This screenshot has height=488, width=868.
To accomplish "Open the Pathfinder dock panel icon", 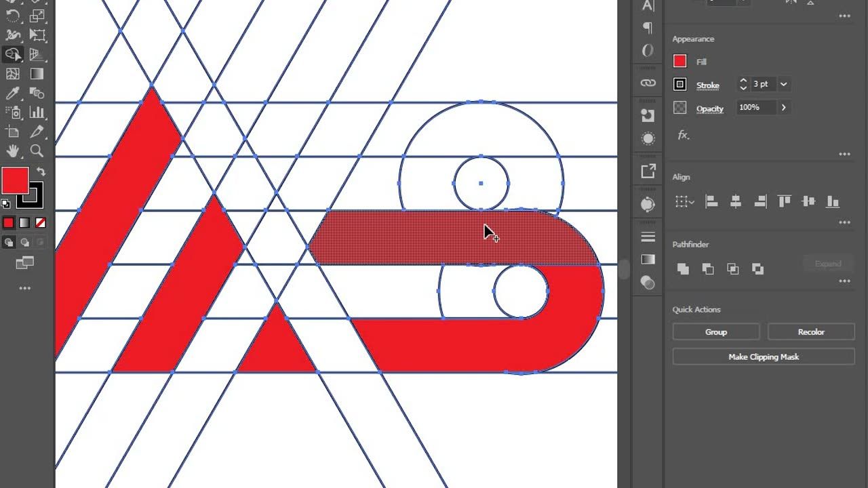I will (x=648, y=116).
